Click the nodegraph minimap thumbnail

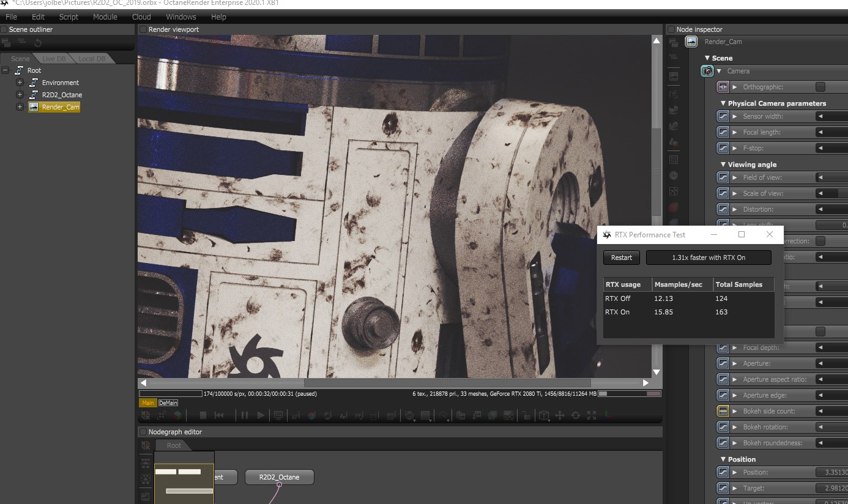tap(184, 478)
